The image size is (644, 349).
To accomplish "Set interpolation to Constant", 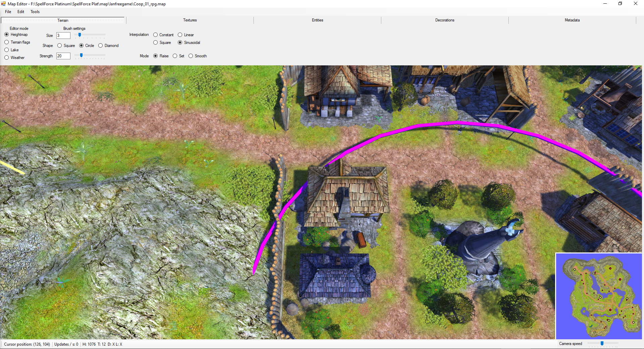I will pyautogui.click(x=164, y=35).
